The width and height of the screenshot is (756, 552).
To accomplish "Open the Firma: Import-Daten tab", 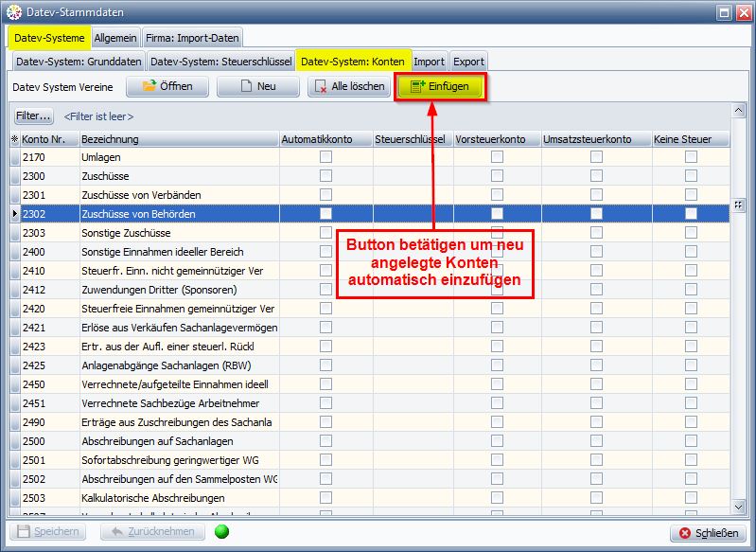I will [192, 38].
